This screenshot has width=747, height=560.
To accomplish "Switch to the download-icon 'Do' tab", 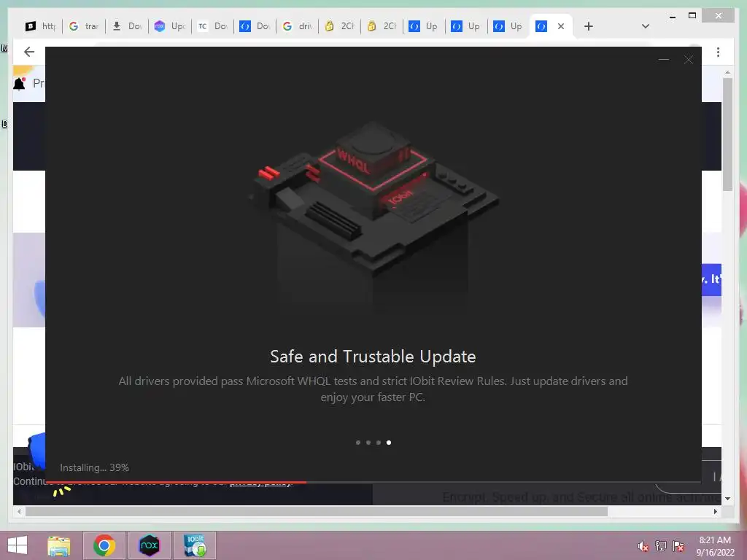I will [x=127, y=26].
